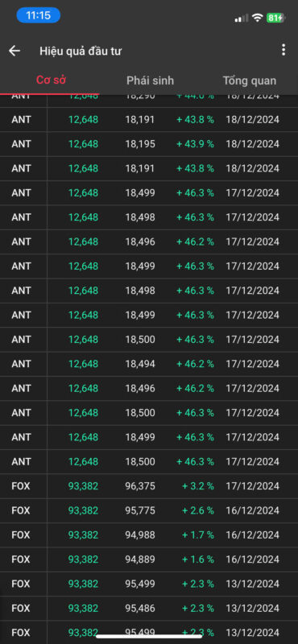Open the FOX row priced 95,775
This screenshot has height=644, width=298.
point(149,510)
